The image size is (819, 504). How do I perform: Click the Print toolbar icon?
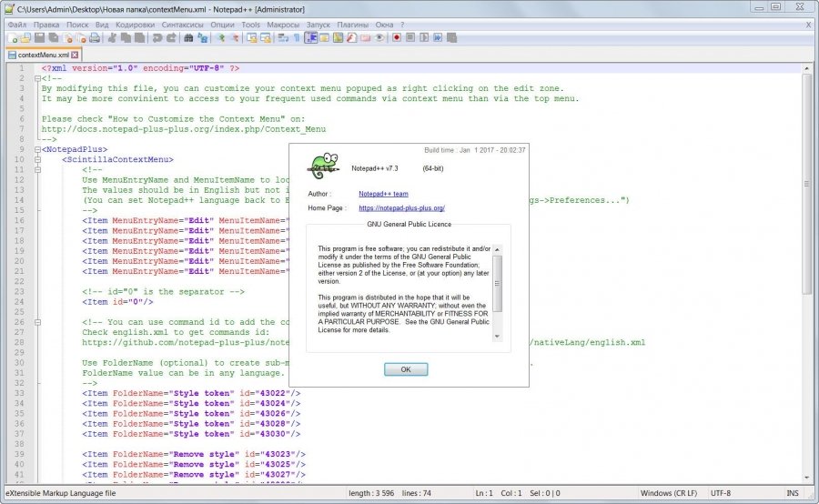(94, 38)
